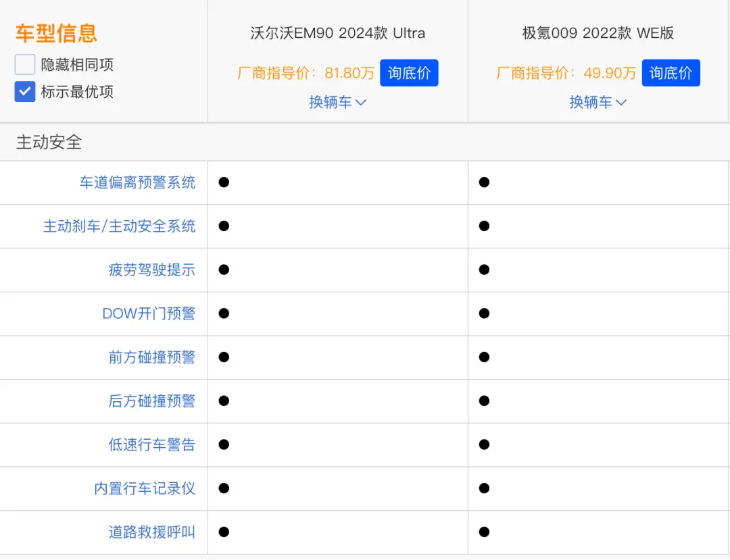Click 沃尔沃EM90 dot in 前方碰撞预警 row
Image resolution: width=730 pixels, height=560 pixels.
(x=224, y=357)
